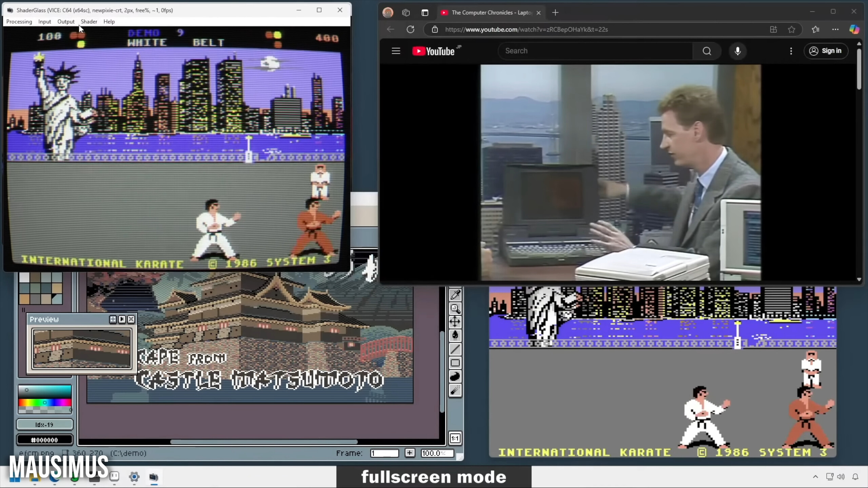Expand the YouTube hamburger guide menu

click(396, 51)
